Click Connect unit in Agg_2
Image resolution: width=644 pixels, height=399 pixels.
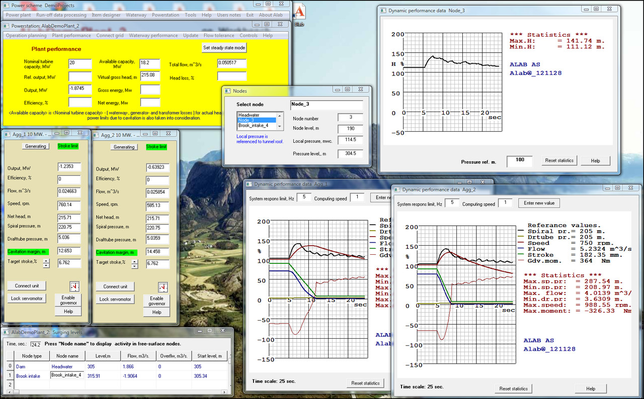(x=115, y=286)
